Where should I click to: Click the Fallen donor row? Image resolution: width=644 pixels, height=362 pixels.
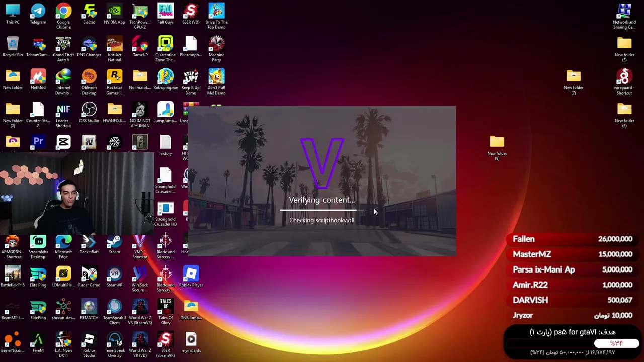(x=573, y=239)
